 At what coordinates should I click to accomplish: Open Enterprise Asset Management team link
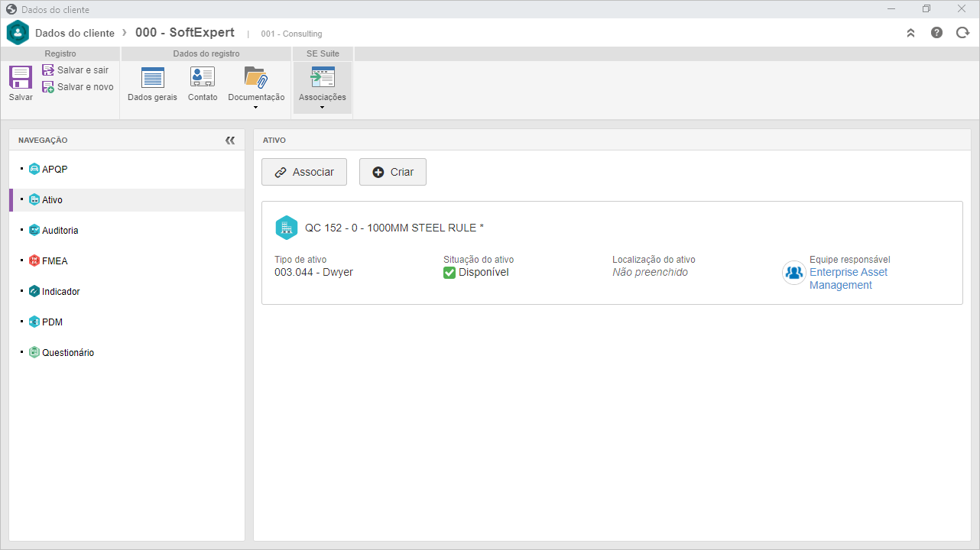pos(849,279)
